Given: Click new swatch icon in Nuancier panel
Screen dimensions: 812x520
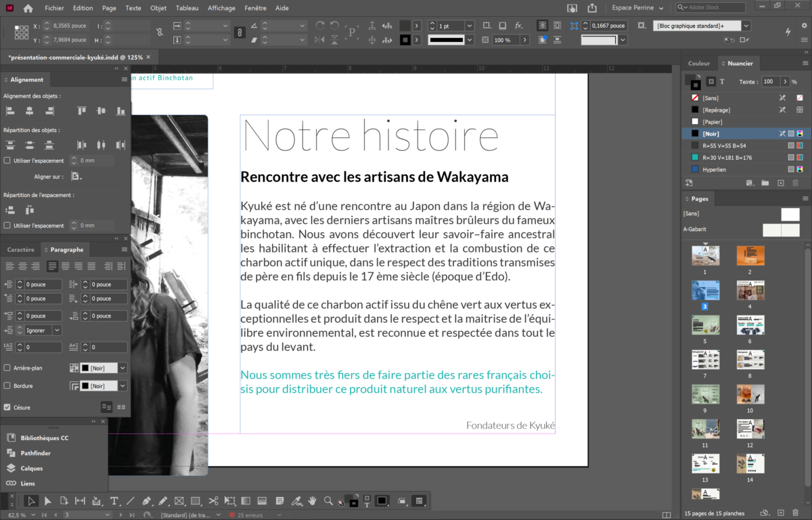Looking at the screenshot, I should coord(780,183).
